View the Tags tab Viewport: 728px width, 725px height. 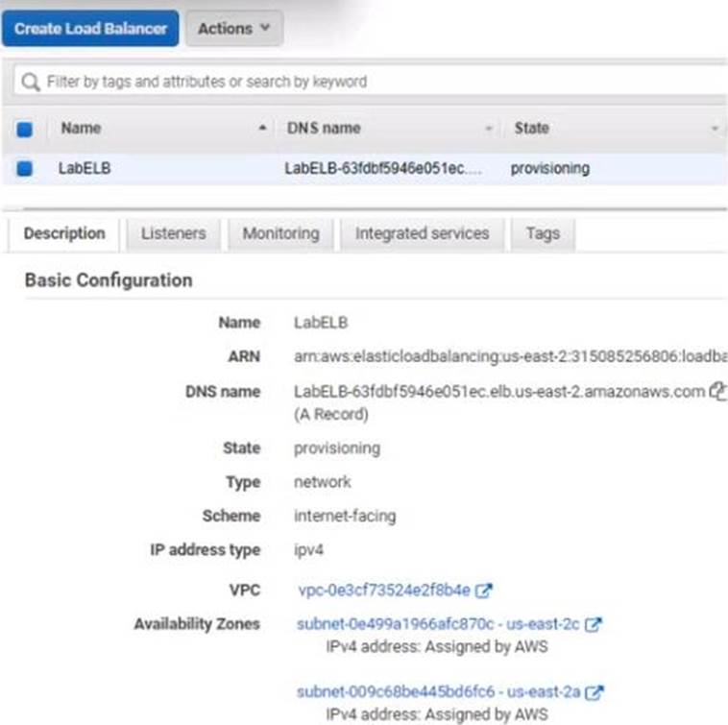(x=543, y=233)
